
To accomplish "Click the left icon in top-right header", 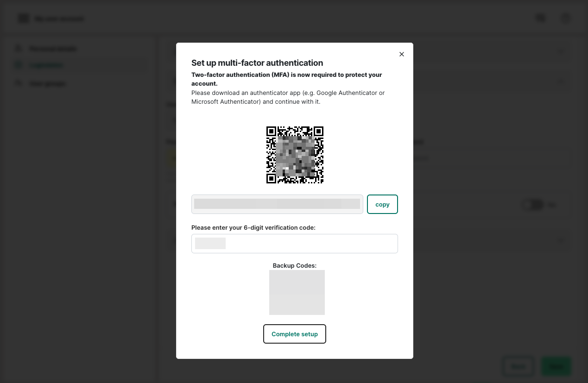I will 540,19.
